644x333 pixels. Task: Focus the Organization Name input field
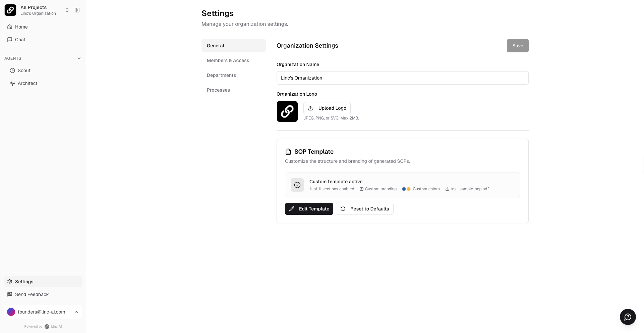[x=402, y=78]
